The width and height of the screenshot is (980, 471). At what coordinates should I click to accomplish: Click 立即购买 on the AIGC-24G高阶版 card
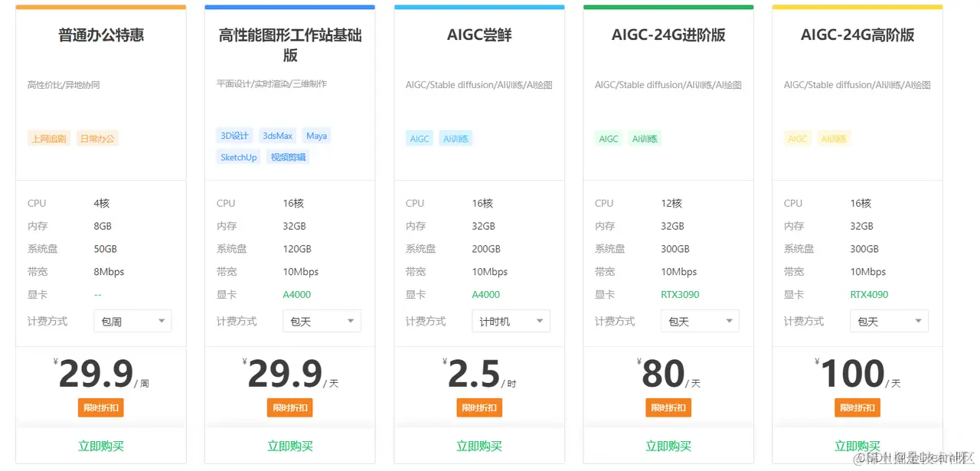(x=856, y=444)
